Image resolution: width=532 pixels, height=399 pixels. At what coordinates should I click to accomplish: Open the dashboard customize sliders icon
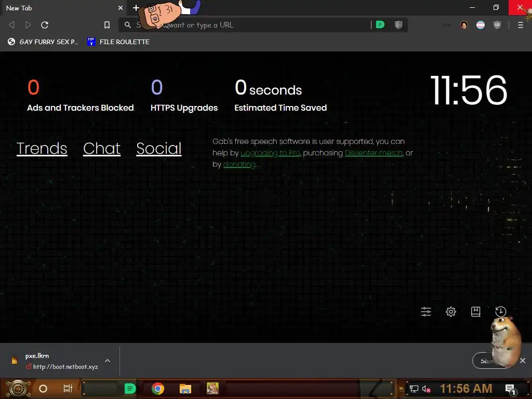426,312
